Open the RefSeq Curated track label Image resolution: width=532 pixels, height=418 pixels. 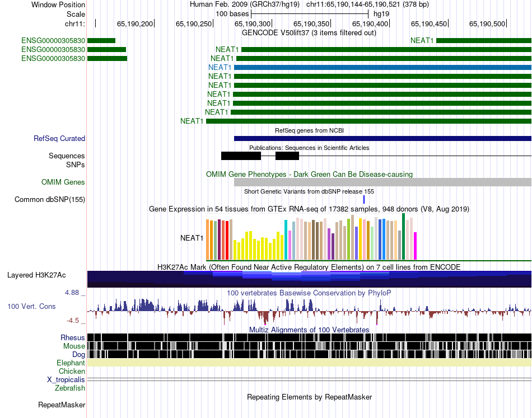[x=59, y=138]
